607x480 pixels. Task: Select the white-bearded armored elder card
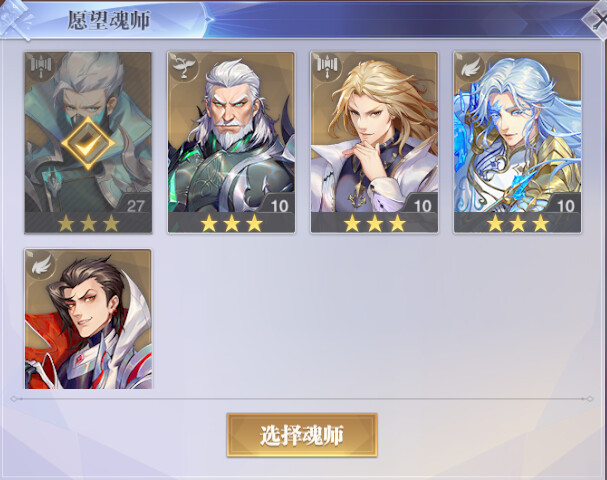click(x=231, y=142)
